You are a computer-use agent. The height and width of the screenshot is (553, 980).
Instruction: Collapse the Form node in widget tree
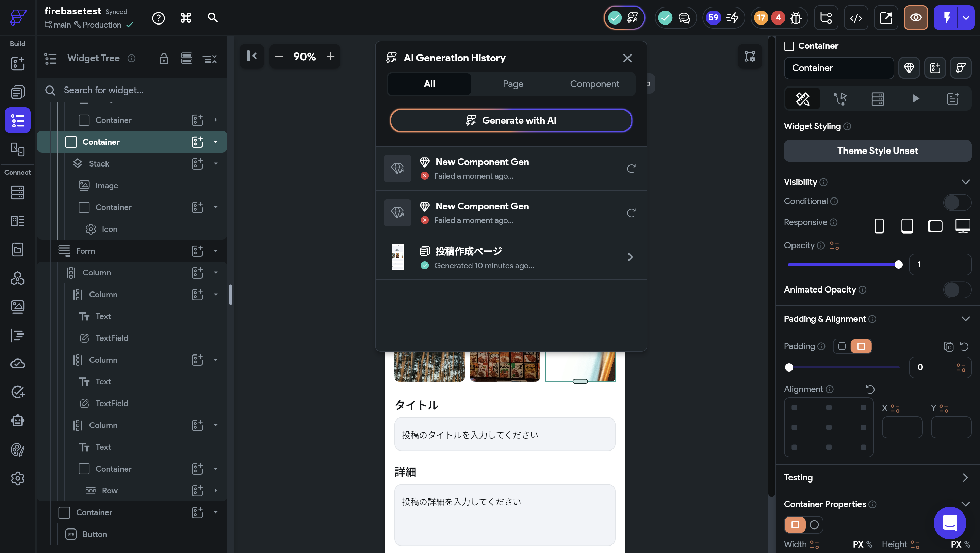216,251
